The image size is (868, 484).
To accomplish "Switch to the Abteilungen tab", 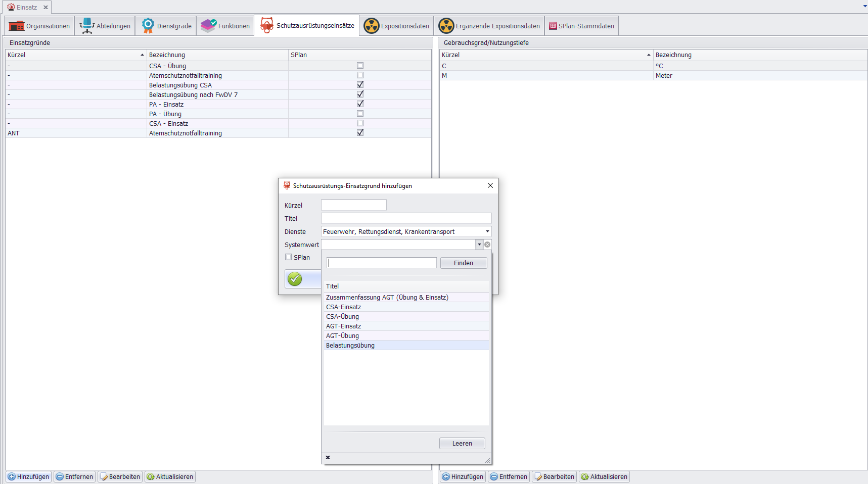I will [105, 26].
